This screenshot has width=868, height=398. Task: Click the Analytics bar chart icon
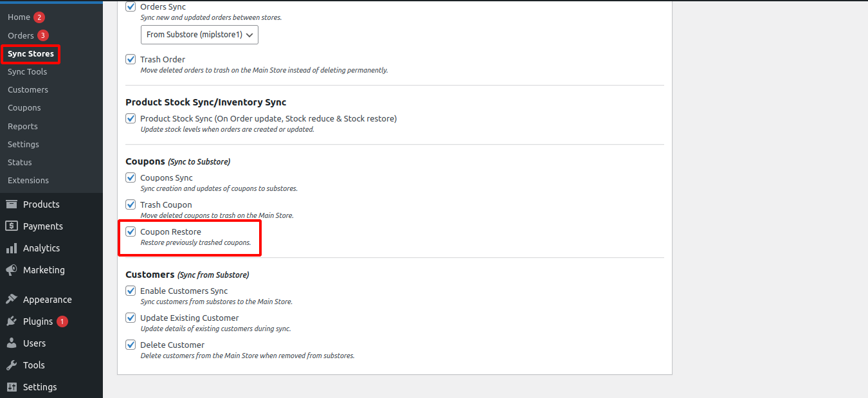click(12, 248)
